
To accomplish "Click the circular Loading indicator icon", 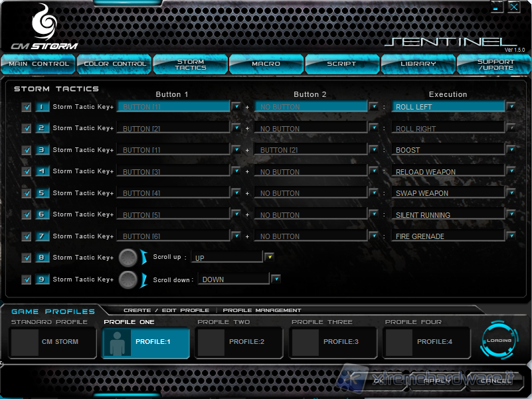I will [499, 340].
